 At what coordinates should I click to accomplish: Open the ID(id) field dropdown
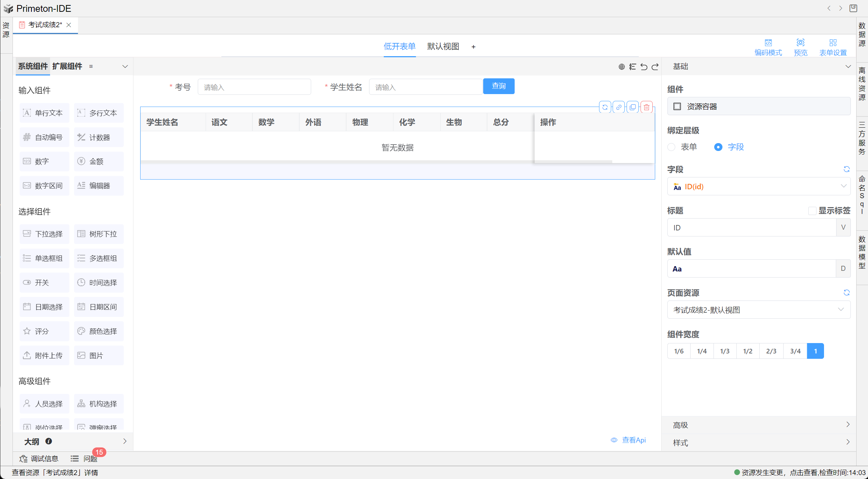758,186
